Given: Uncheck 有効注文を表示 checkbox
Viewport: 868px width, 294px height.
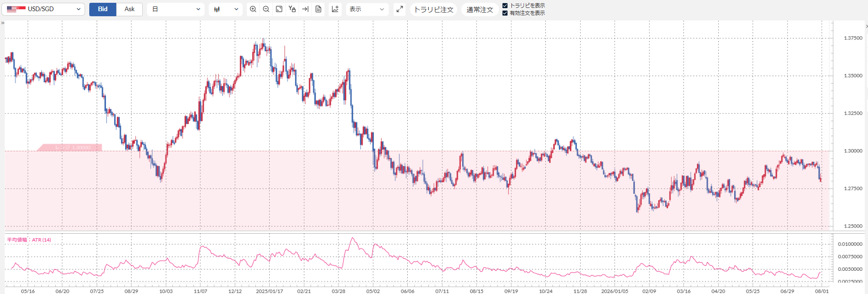Looking at the screenshot, I should [x=505, y=13].
